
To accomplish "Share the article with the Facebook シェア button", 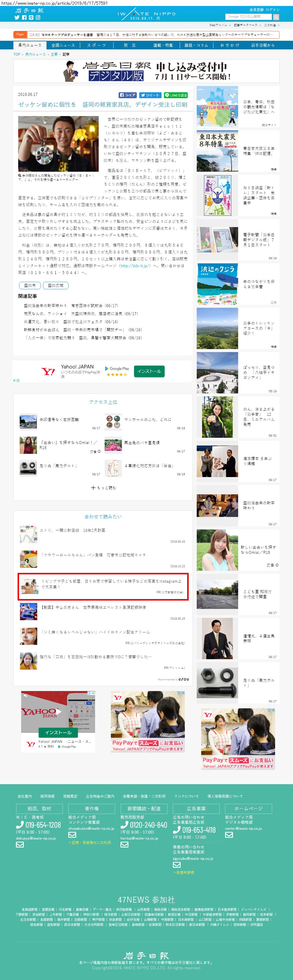I will tap(128, 95).
